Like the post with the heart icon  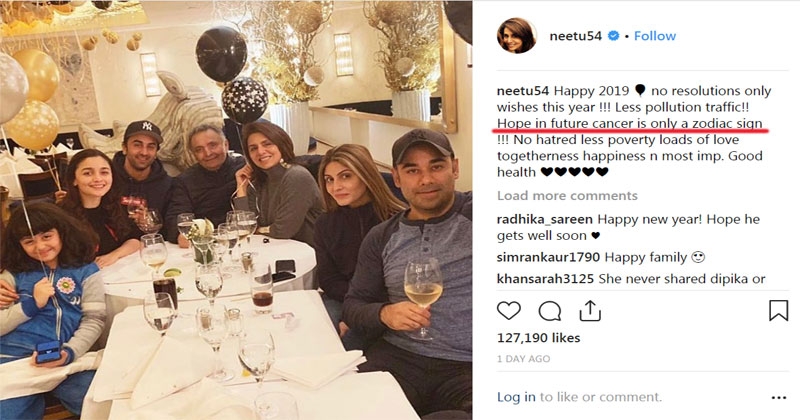point(510,311)
